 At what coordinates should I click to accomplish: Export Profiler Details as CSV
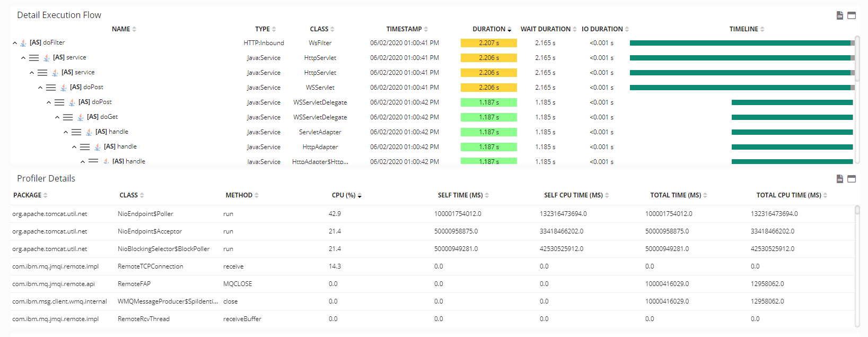point(840,179)
